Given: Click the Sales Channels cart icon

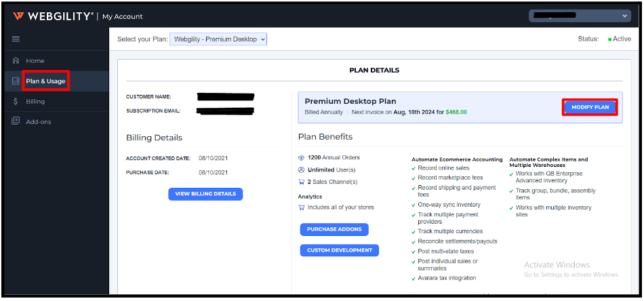Looking at the screenshot, I should pyautogui.click(x=302, y=182).
